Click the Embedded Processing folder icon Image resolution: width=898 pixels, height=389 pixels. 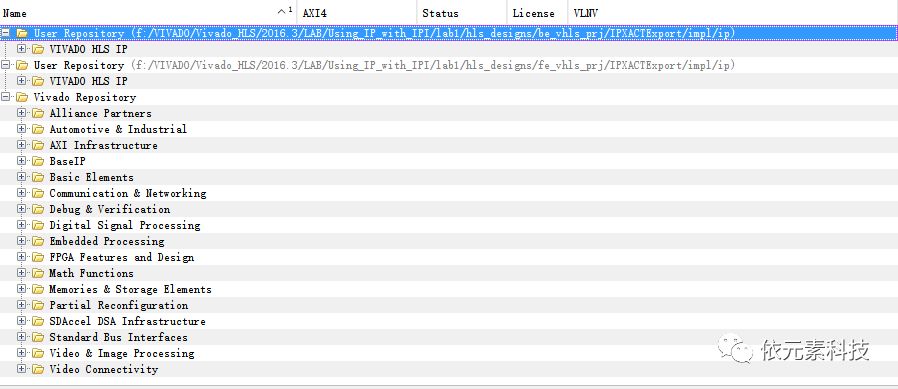pyautogui.click(x=38, y=241)
